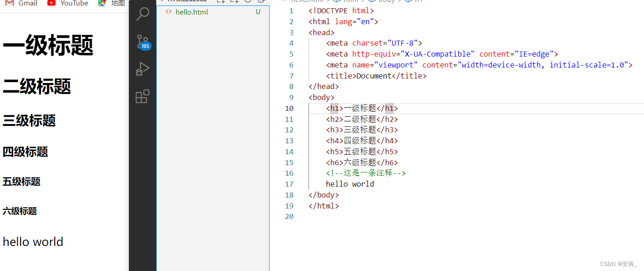Viewport: 644px width, 271px height.
Task: Open the Search view in activity bar
Action: tap(143, 14)
